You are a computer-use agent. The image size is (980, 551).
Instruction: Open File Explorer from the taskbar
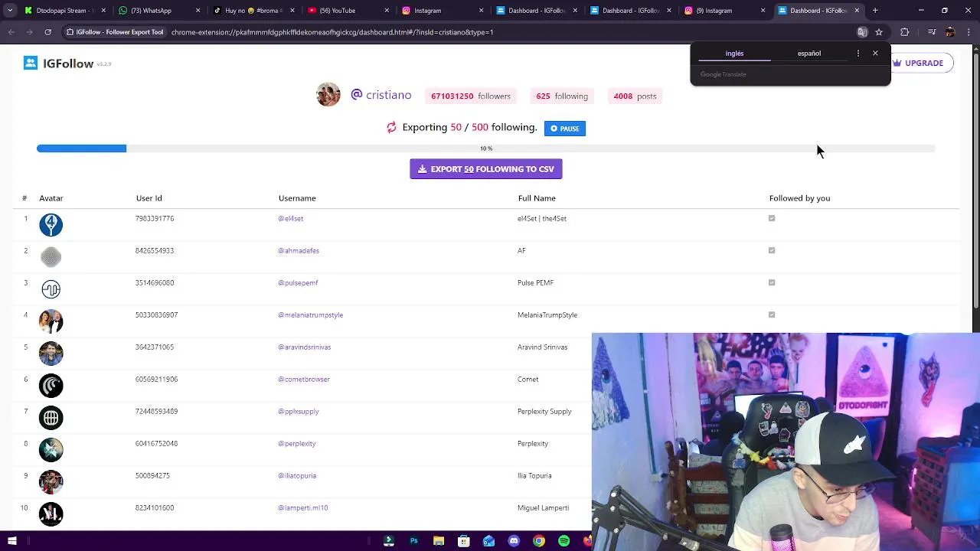(439, 541)
